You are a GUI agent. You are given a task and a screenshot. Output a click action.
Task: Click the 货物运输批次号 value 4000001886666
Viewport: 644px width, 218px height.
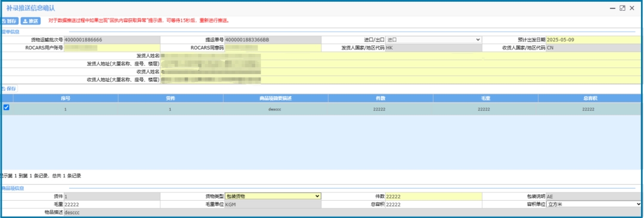pyautogui.click(x=112, y=40)
